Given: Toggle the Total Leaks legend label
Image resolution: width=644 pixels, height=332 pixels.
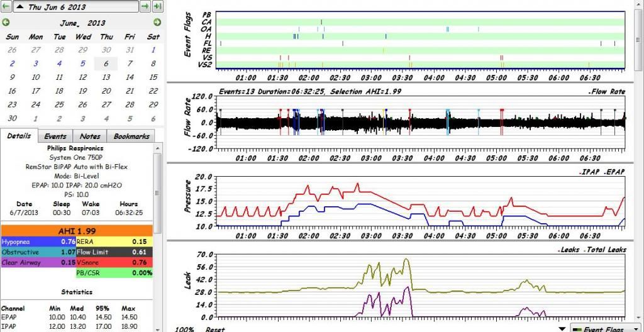Looking at the screenshot, I should coord(606,250).
